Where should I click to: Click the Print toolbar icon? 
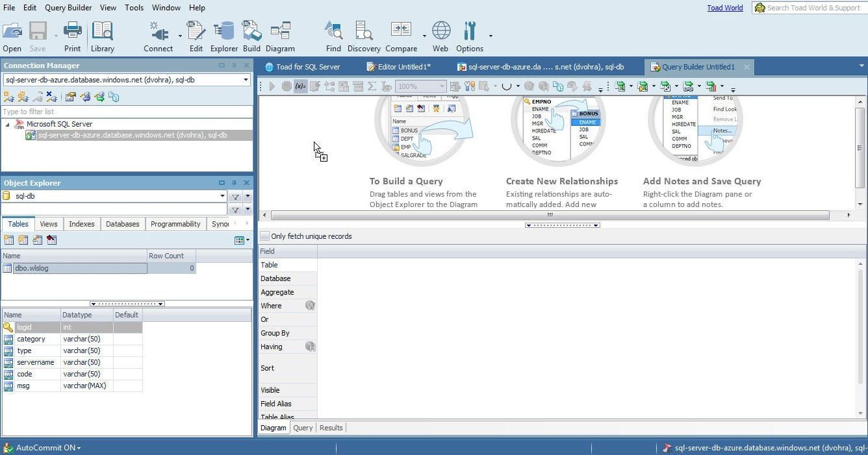72,36
